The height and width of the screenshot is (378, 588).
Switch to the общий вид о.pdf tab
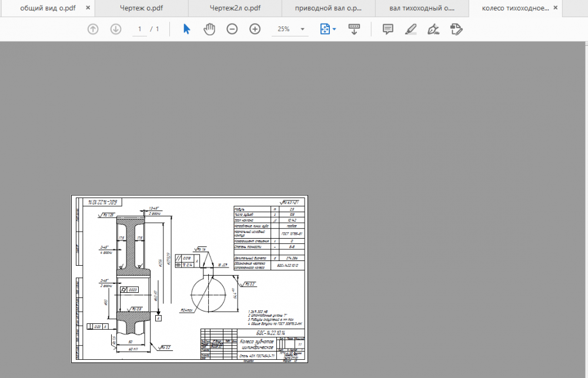(x=47, y=9)
